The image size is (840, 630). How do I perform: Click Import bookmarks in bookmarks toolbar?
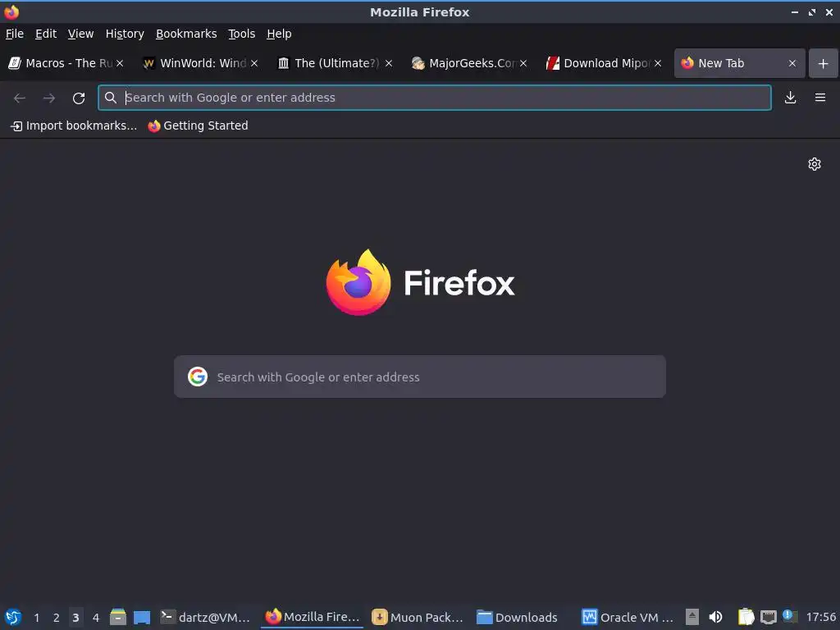[x=73, y=126]
